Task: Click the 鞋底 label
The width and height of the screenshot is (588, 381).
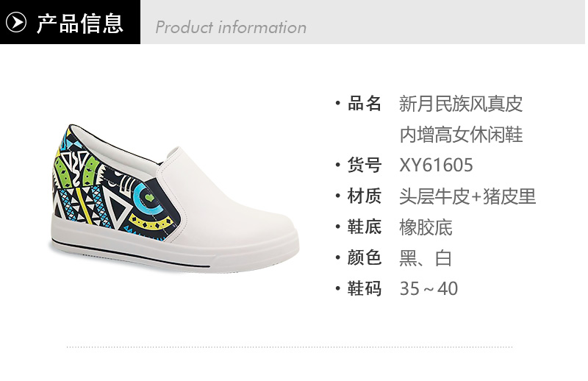Action: click(364, 227)
